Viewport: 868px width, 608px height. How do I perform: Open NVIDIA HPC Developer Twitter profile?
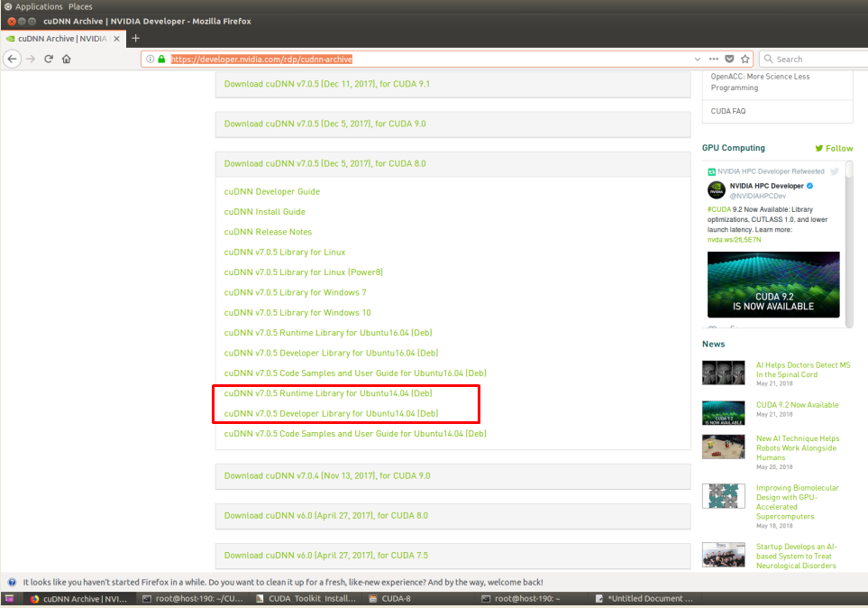766,186
